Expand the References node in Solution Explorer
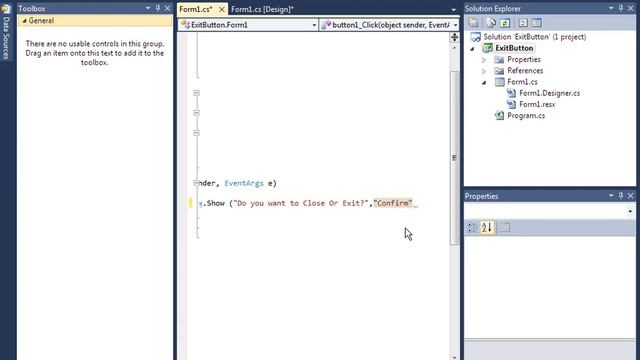This screenshot has width=640, height=360. (x=484, y=71)
